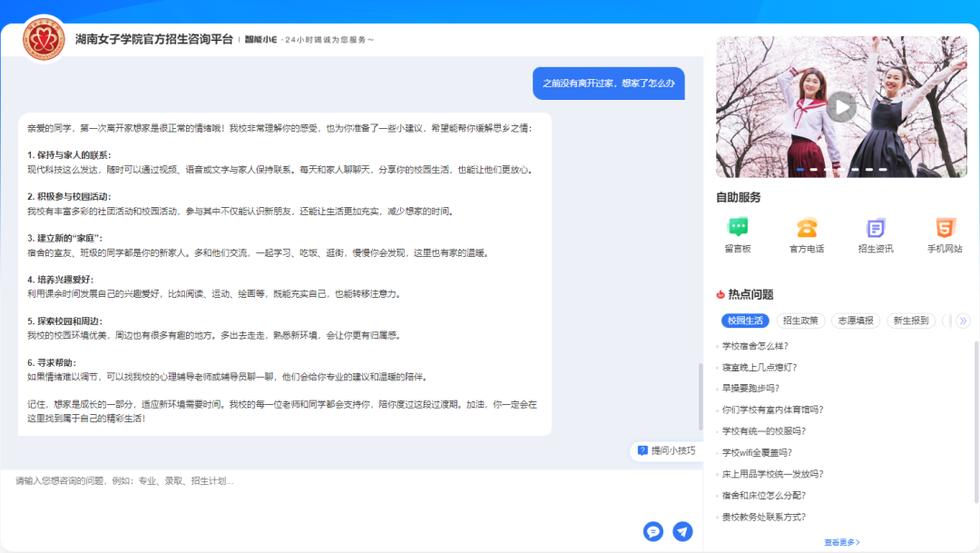The height and width of the screenshot is (553, 980).
Task: Expand 查看更多 to see more questions
Action: (x=841, y=542)
